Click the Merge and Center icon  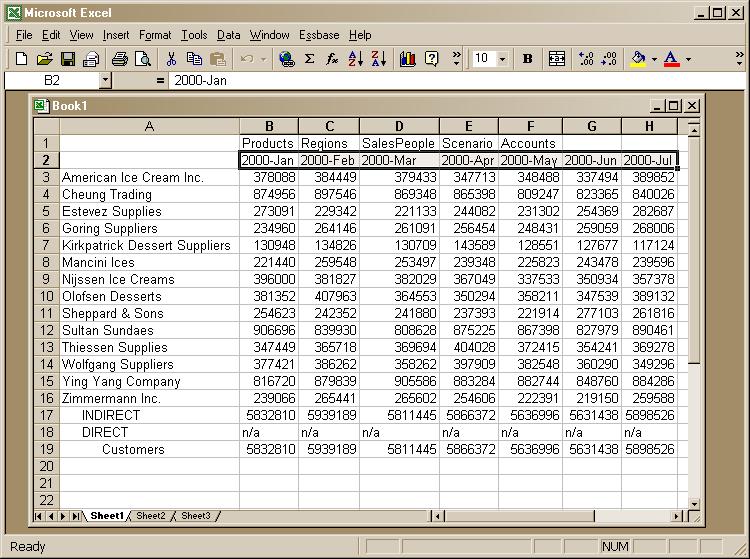click(x=556, y=59)
